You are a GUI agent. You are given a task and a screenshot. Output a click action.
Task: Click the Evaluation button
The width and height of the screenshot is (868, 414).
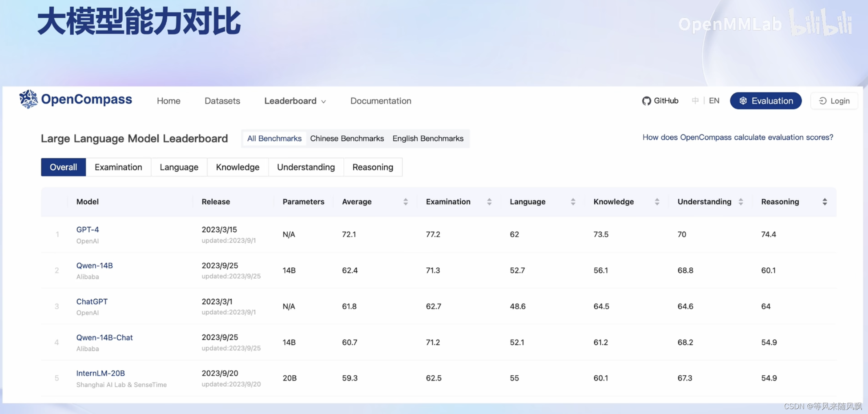766,101
